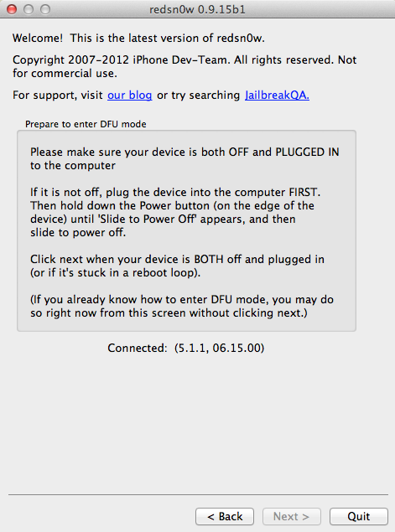Viewport: 395px width, 532px height.
Task: Click the "If you already know how" note
Action: (x=182, y=306)
